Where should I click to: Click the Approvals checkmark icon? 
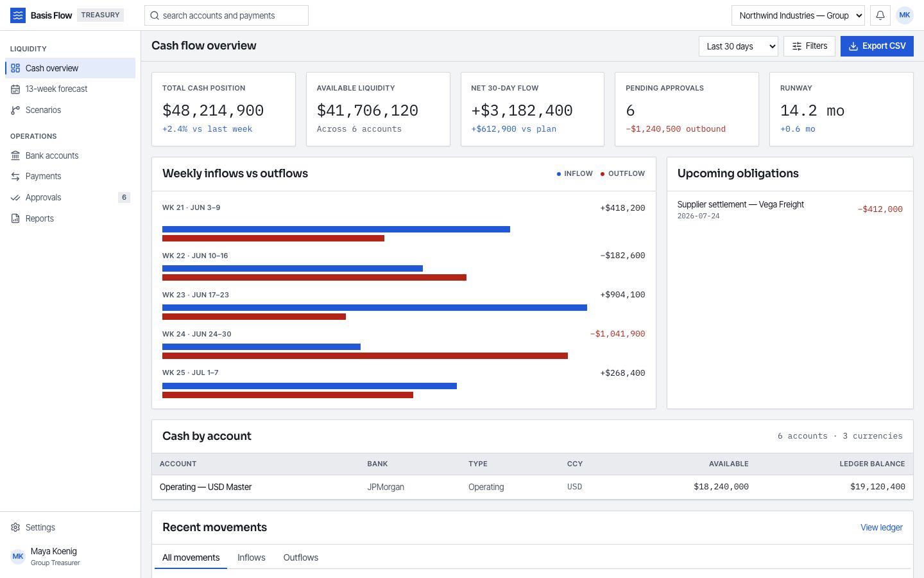pyautogui.click(x=15, y=198)
